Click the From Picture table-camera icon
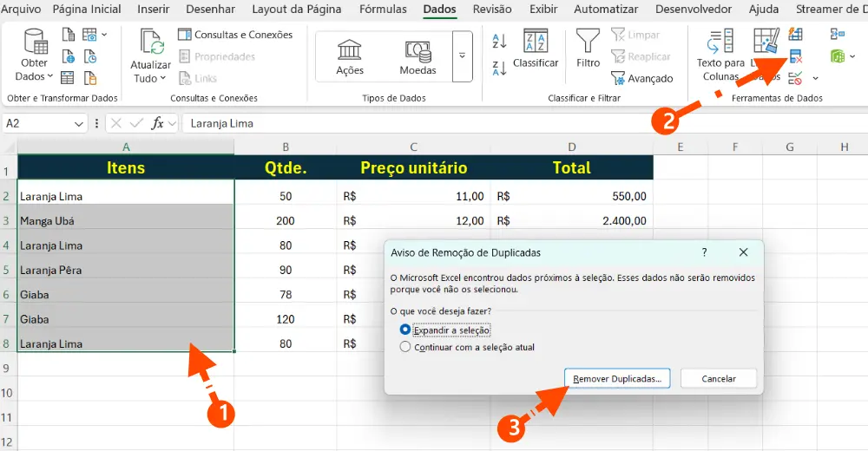This screenshot has width=868, height=451. point(89,35)
